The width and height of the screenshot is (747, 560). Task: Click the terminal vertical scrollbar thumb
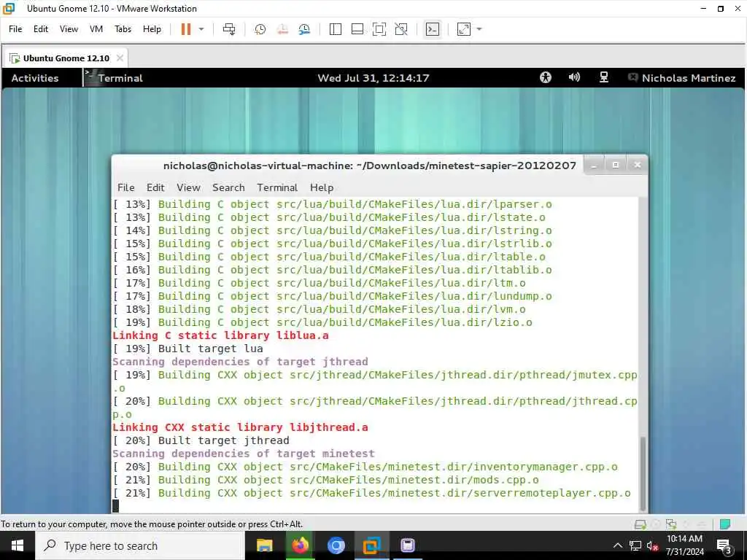click(x=643, y=472)
